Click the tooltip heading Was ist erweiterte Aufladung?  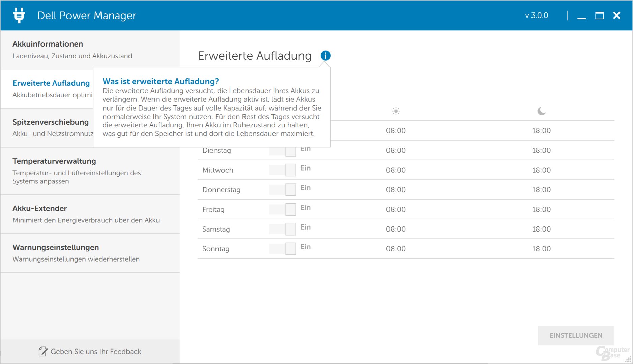point(161,81)
